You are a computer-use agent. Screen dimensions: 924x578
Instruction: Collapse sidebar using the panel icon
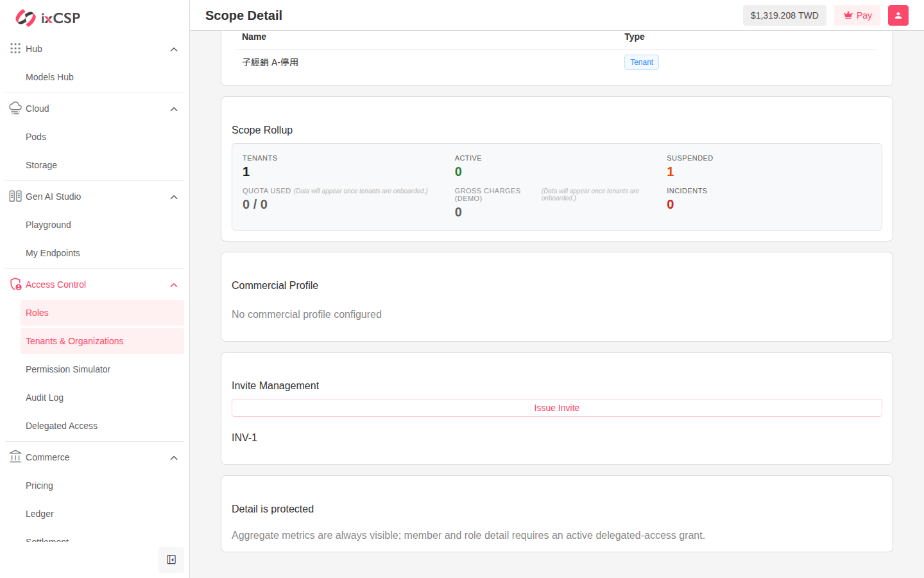(x=171, y=560)
